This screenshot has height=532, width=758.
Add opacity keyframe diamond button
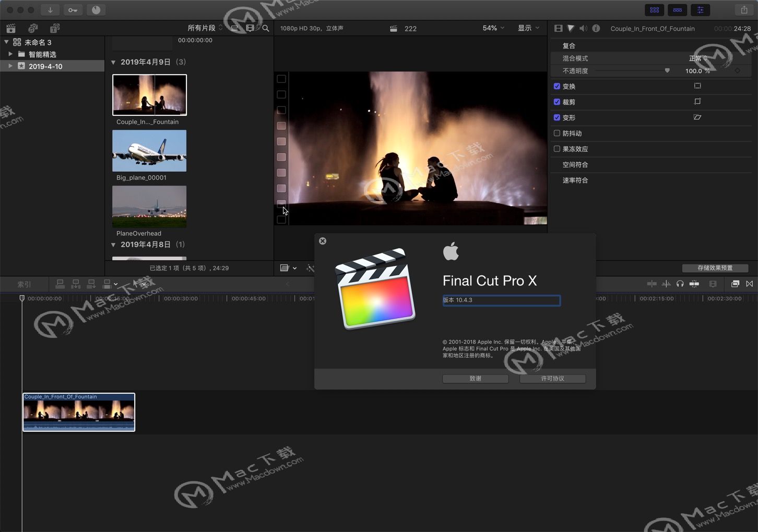point(738,70)
